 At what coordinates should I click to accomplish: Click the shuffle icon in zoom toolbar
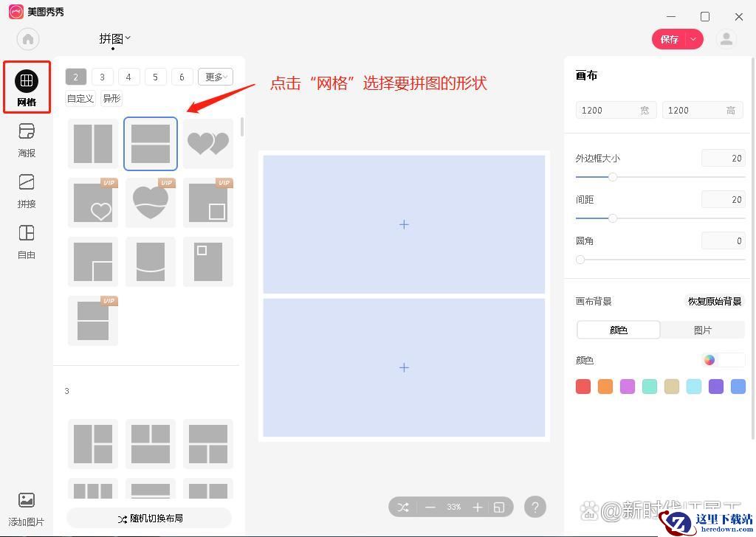(x=403, y=507)
